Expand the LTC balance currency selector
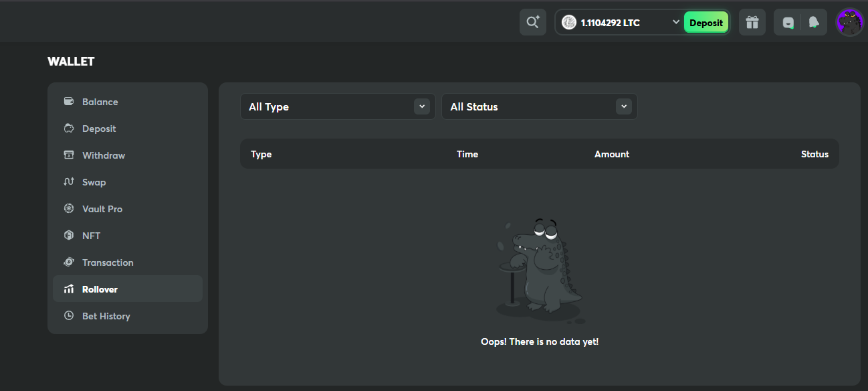Screen dimensions: 868x391 coord(676,23)
